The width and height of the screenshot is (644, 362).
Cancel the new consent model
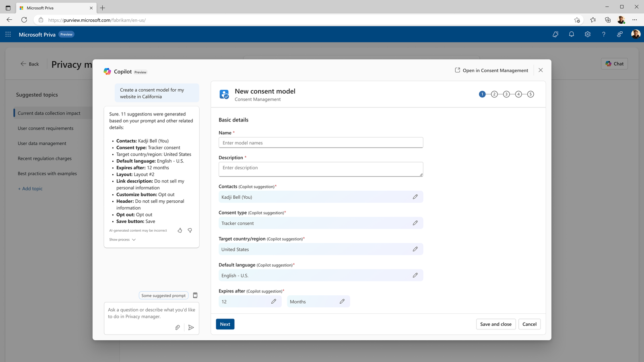pos(529,324)
